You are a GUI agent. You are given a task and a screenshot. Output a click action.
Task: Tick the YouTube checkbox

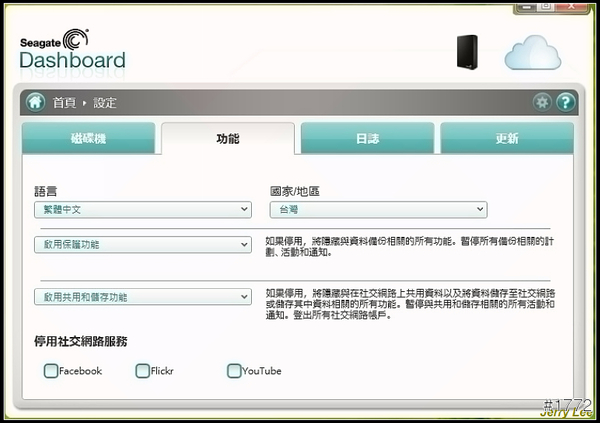tap(234, 371)
